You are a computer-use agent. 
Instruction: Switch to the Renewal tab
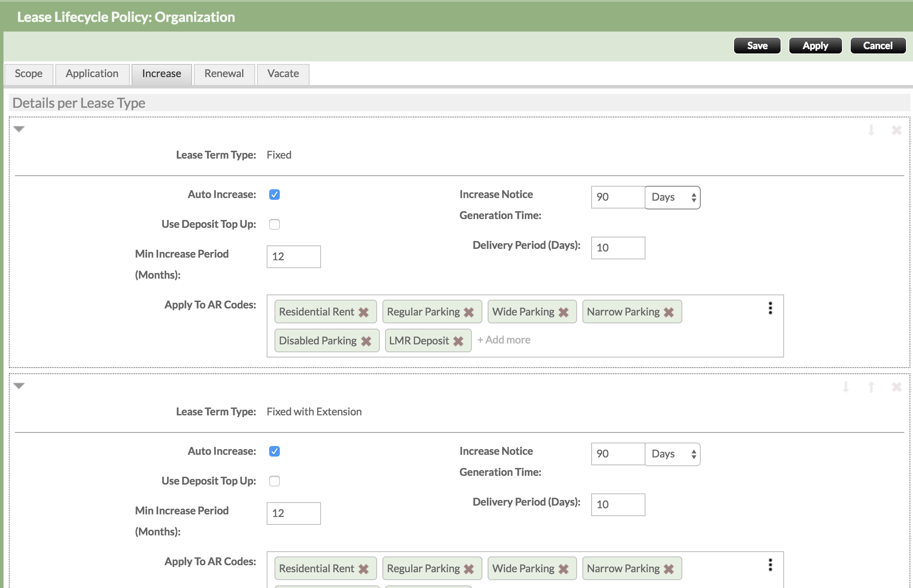(x=224, y=74)
